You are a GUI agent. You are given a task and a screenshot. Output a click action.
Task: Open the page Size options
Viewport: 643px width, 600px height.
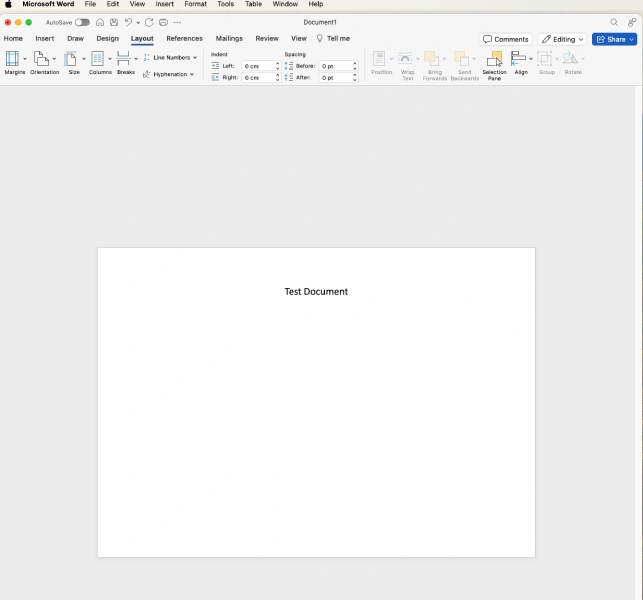click(71, 59)
